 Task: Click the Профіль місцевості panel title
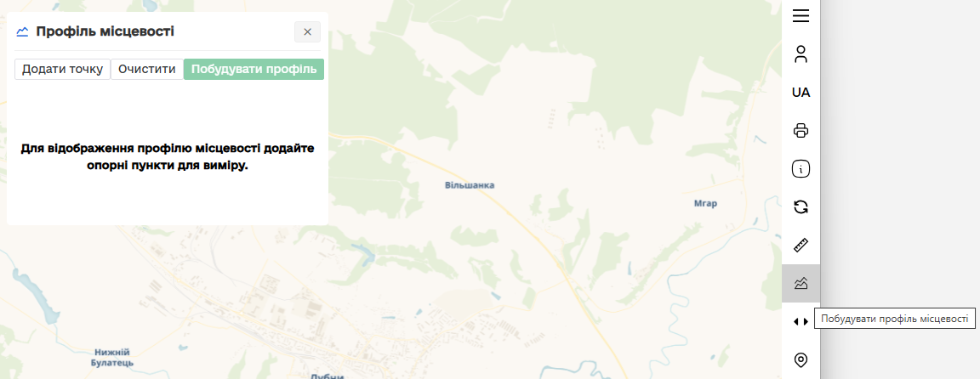pos(105,31)
